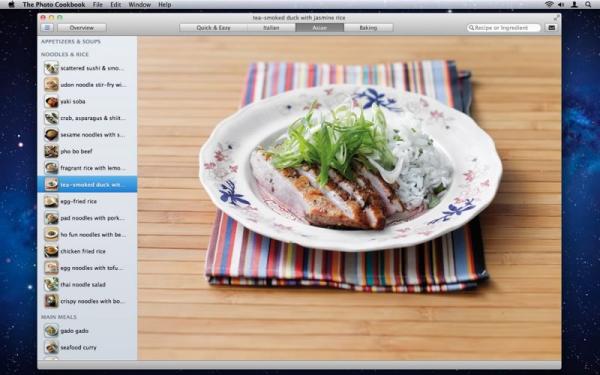Viewport: 600px width, 375px height.
Task: Expand the Appetizers & Soups section
Action: tap(71, 41)
